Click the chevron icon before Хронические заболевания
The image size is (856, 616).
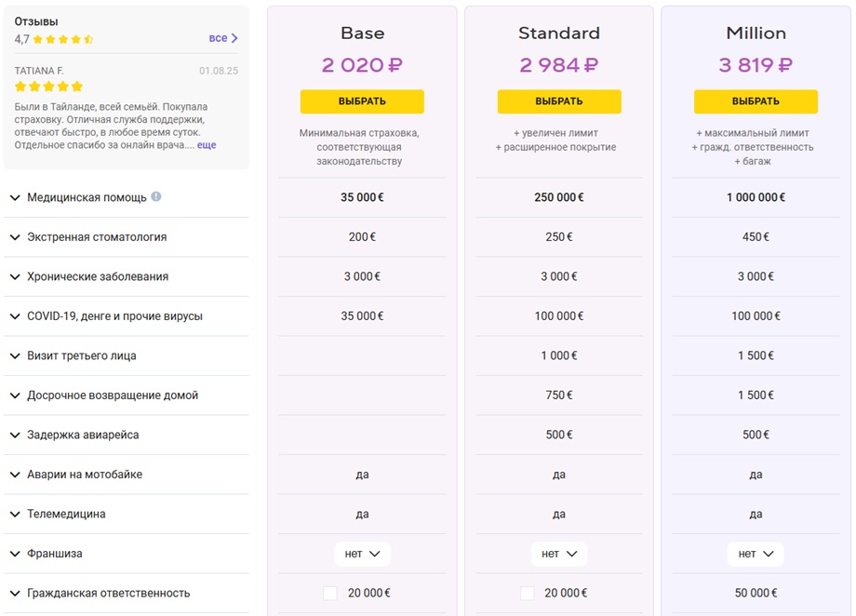click(x=15, y=277)
